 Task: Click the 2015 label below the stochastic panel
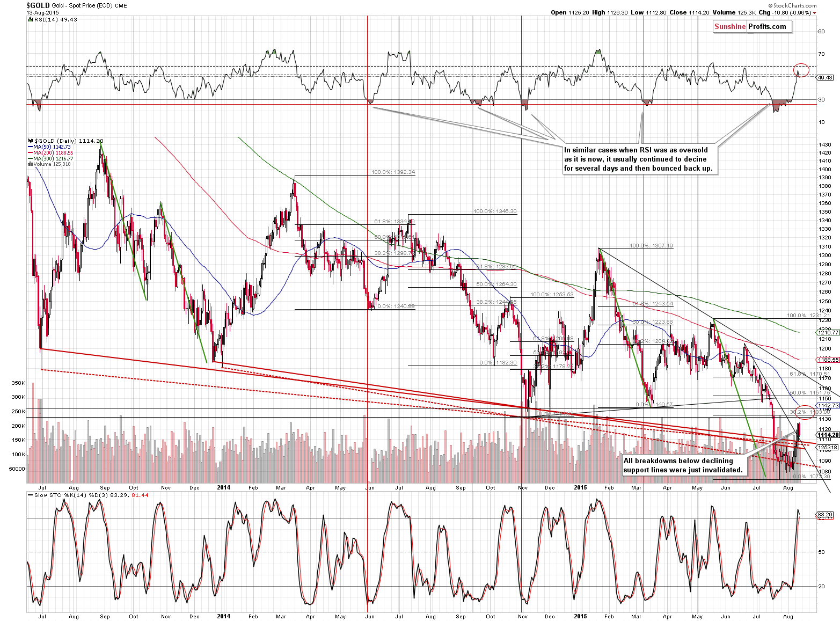(580, 616)
